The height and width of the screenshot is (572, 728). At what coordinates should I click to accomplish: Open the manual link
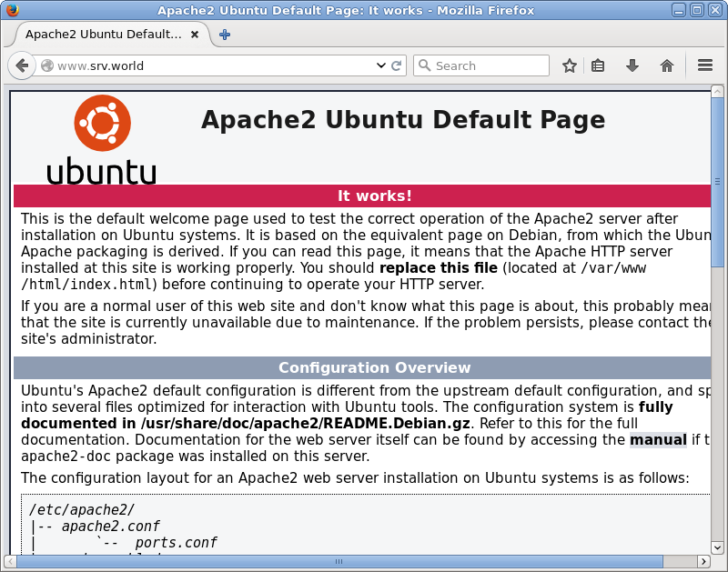pyautogui.click(x=658, y=440)
